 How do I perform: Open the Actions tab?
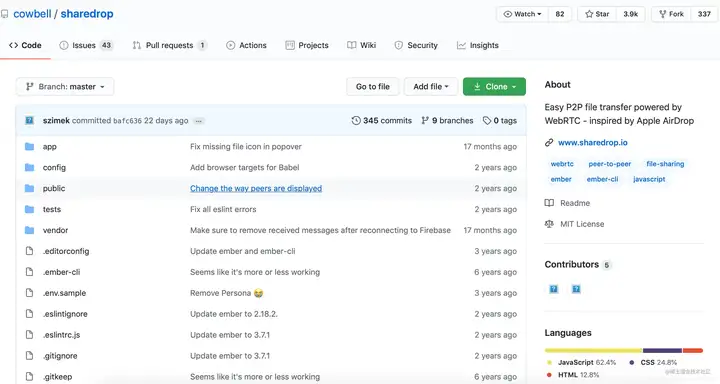click(x=246, y=45)
